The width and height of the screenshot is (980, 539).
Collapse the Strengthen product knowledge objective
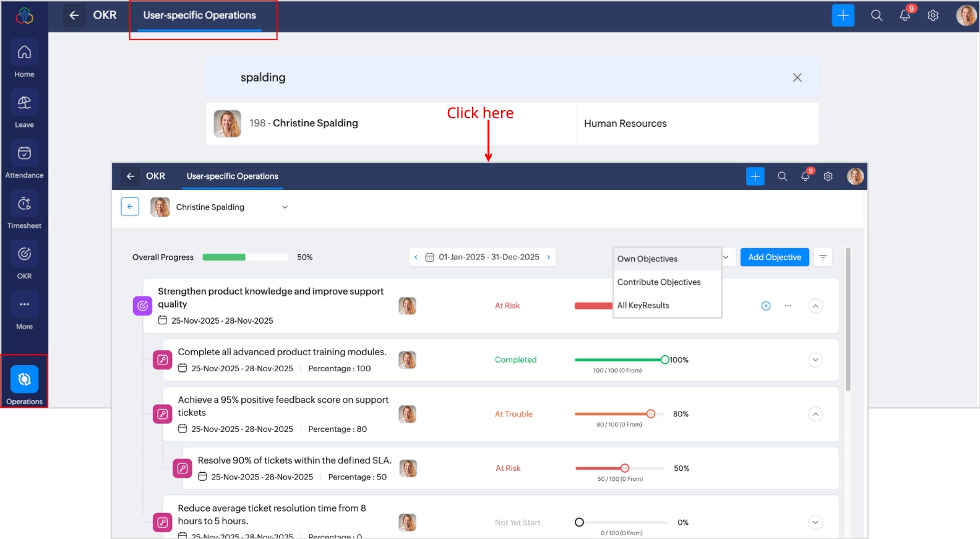click(x=815, y=306)
